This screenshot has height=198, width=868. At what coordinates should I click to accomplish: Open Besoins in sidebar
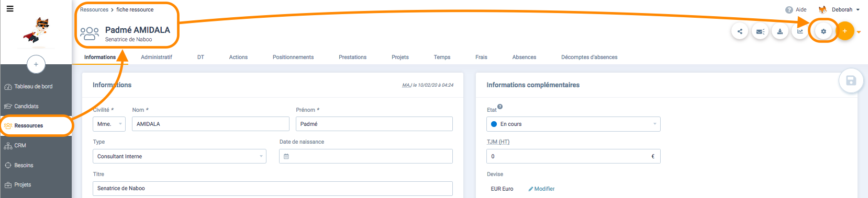[x=36, y=165]
